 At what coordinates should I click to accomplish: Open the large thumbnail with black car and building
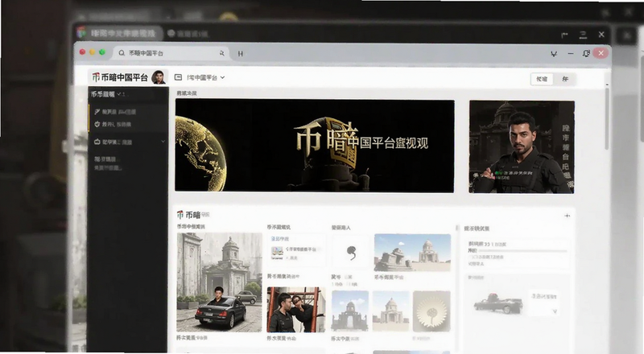click(219, 282)
